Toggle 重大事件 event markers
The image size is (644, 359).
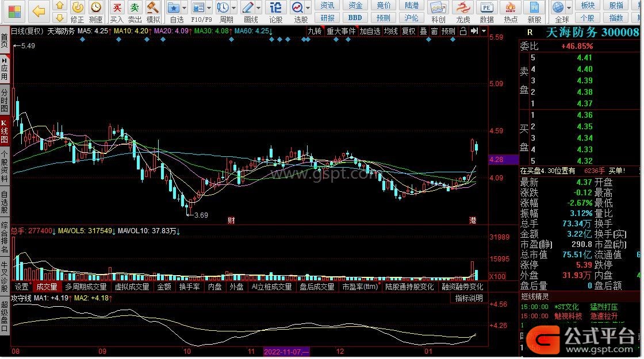coord(341,31)
